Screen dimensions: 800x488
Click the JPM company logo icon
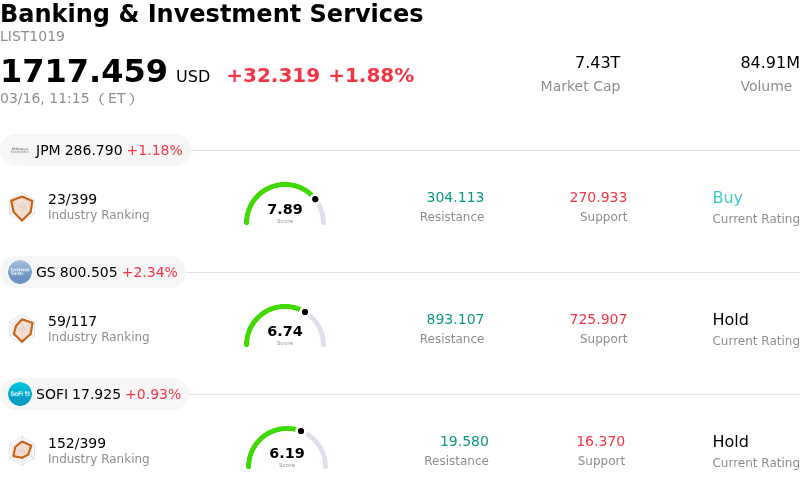tap(20, 150)
